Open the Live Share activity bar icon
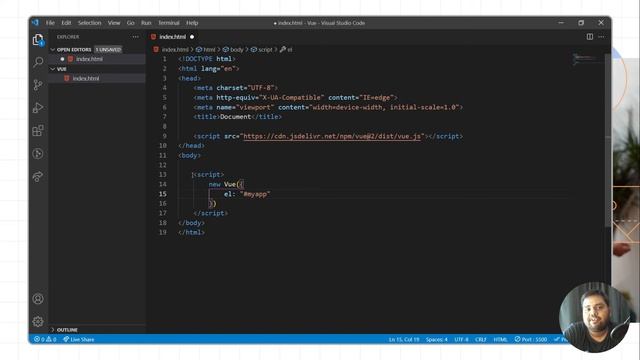Viewport: 640px width, 360px height. point(38,176)
